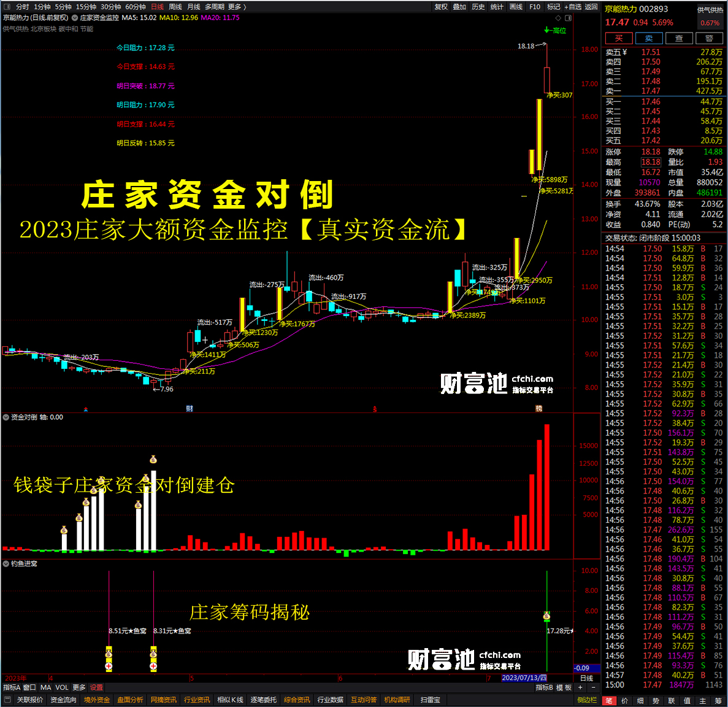
Task: Click the 买 buy button
Action: [618, 39]
